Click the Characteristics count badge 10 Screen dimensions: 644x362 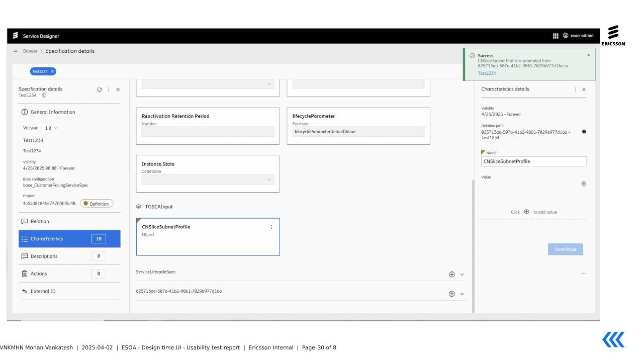pyautogui.click(x=99, y=239)
